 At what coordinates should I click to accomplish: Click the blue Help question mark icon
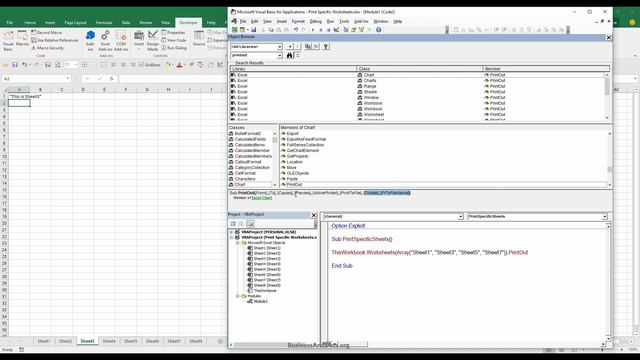379,30
